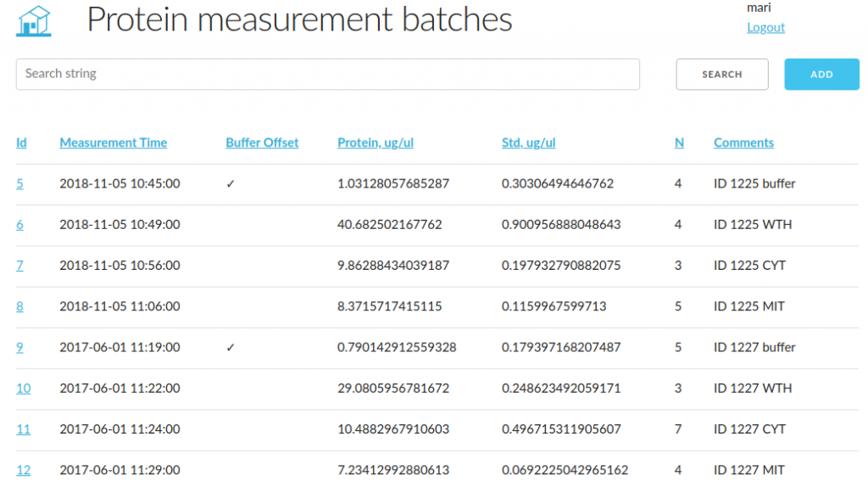The image size is (868, 487).
Task: Sort by N column header
Action: tap(679, 143)
